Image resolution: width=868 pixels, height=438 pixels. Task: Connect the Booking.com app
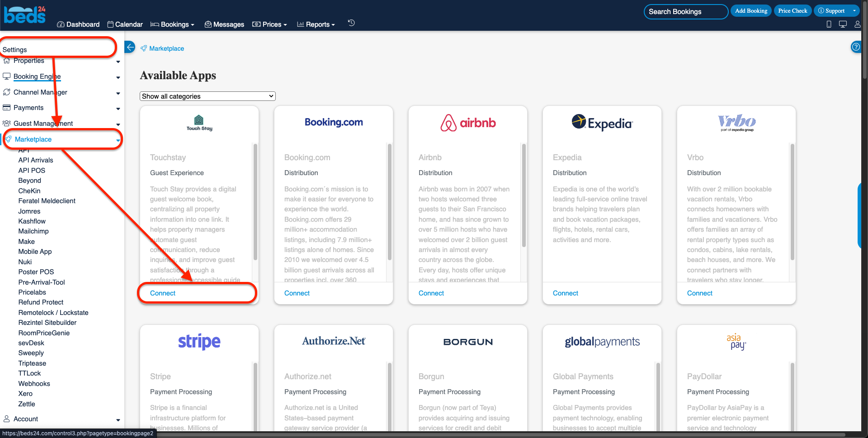(297, 293)
